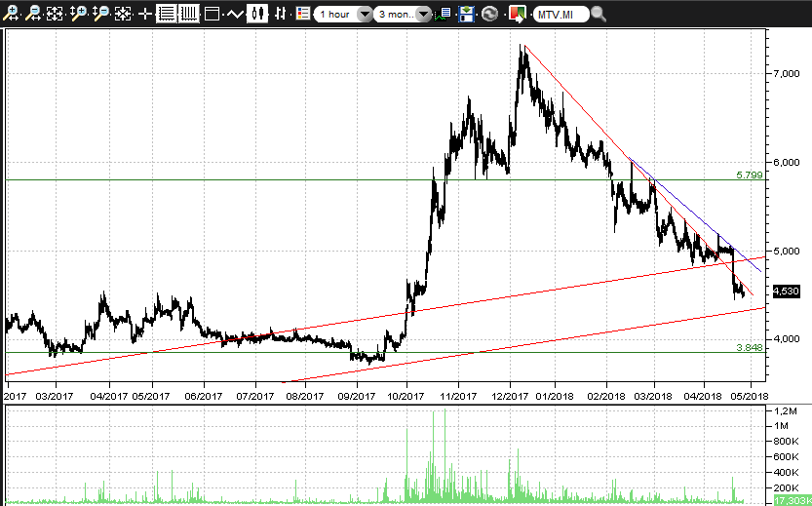Screen dimensions: 812x506
Task: Click the shrink chart inward arrows icon
Action: [123, 14]
